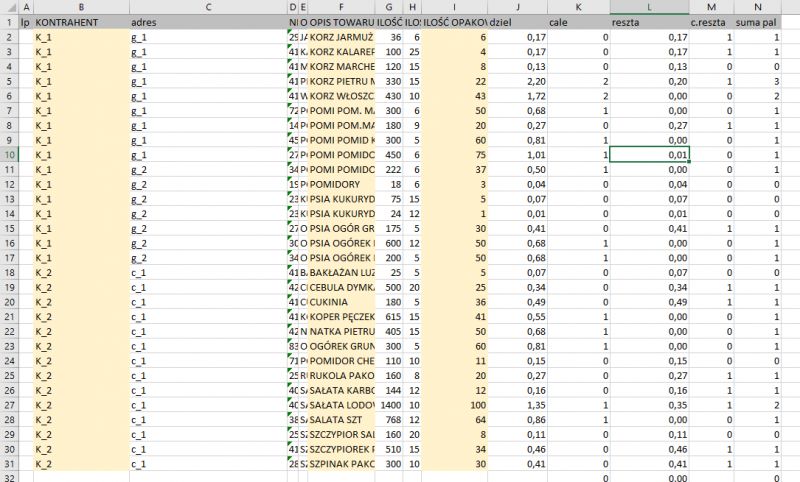Screen dimensions: 800x482
Task: Select row 18 header
Action: (9, 272)
